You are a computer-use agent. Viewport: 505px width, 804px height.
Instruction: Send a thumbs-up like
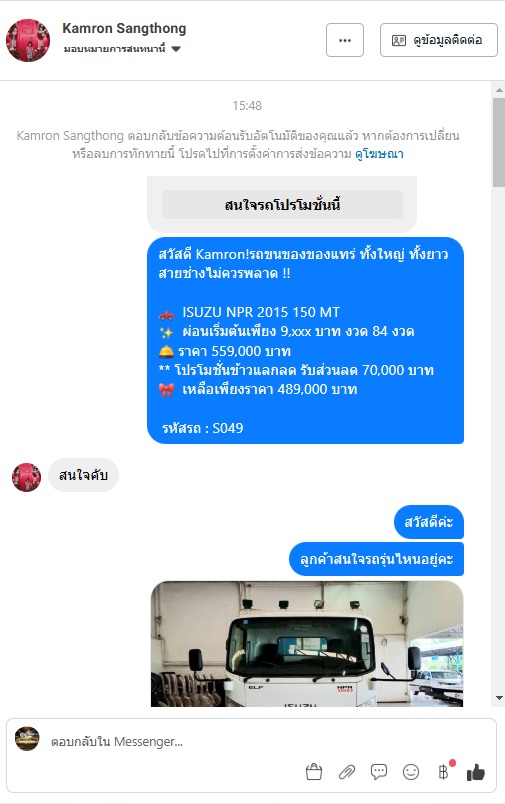476,772
